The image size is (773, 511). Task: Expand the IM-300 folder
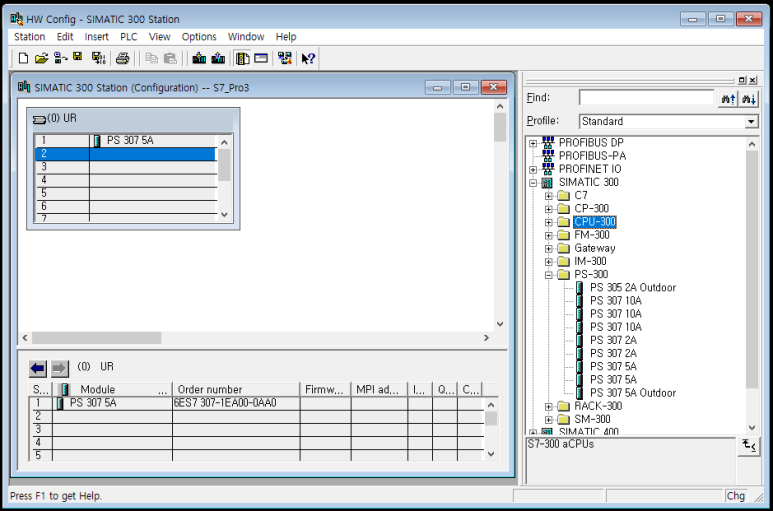549,262
